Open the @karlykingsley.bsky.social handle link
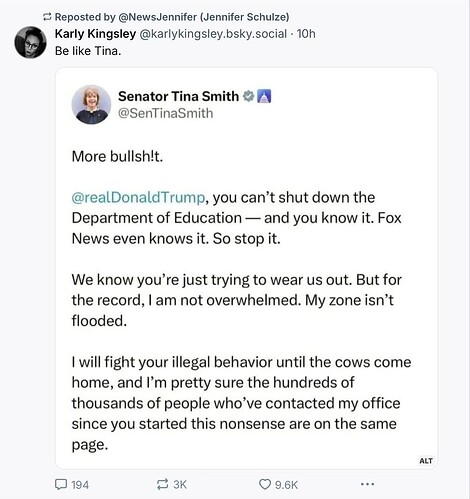This screenshot has height=499, width=470. point(213,34)
